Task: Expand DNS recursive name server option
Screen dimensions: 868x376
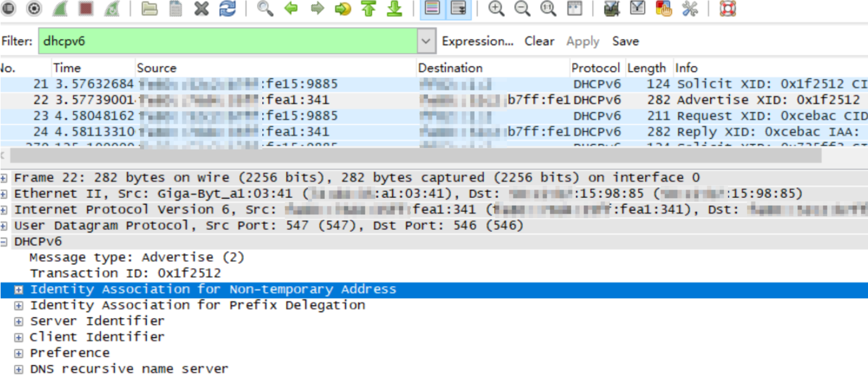Action: tap(19, 369)
